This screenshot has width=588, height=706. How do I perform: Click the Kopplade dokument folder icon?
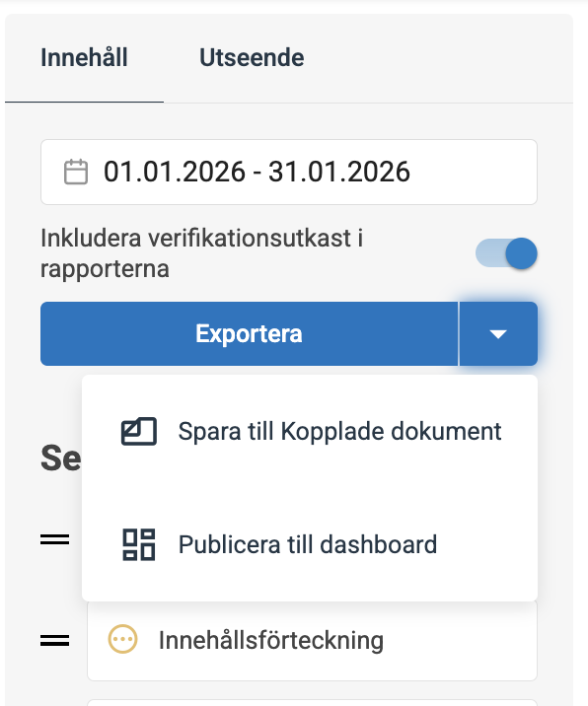point(139,431)
